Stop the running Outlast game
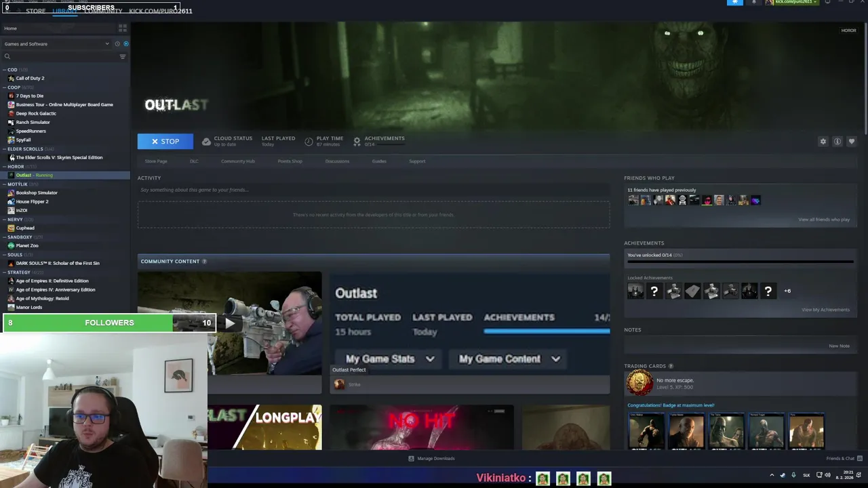 [x=165, y=142]
